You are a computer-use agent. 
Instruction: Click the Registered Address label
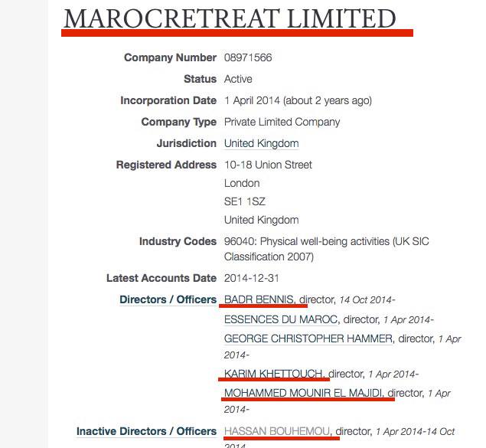[166, 165]
